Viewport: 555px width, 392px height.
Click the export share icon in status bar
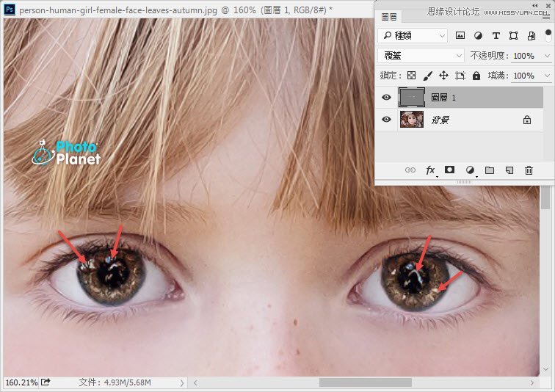coord(46,382)
